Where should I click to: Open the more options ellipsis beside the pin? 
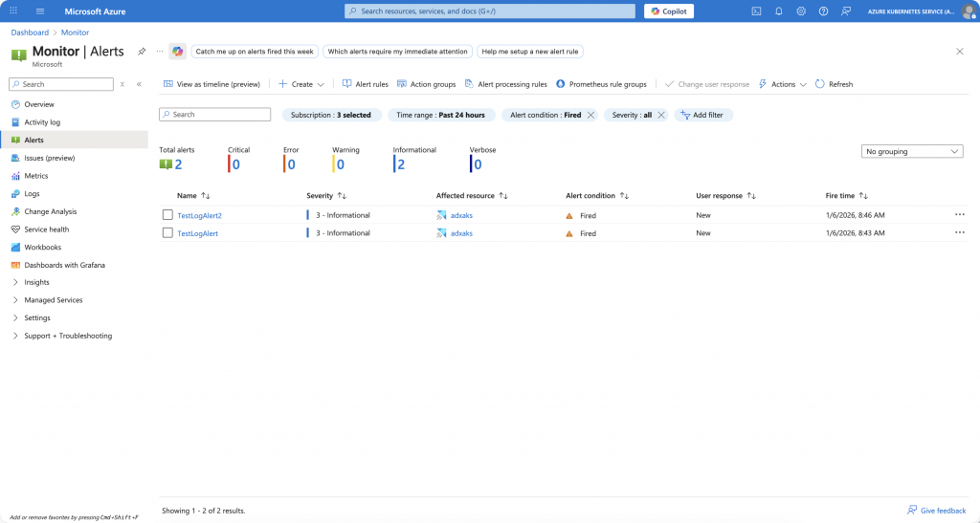point(160,52)
